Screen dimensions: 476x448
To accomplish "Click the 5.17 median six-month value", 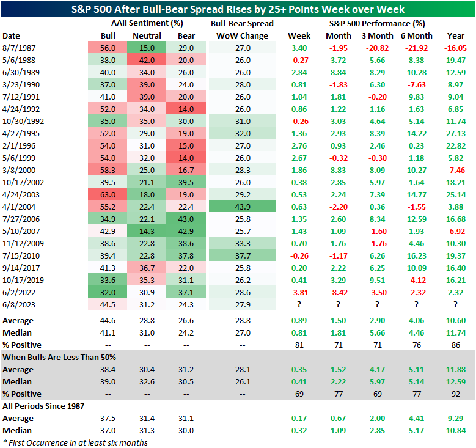I will pos(416,431).
